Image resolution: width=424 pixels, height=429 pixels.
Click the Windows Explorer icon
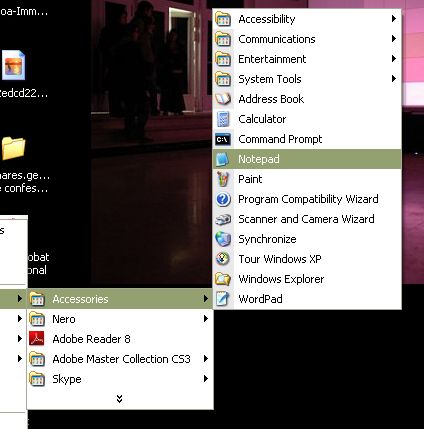pyautogui.click(x=223, y=279)
